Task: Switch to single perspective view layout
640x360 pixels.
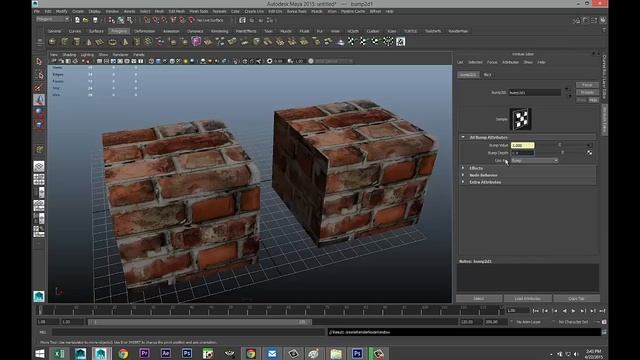Action: click(39, 166)
